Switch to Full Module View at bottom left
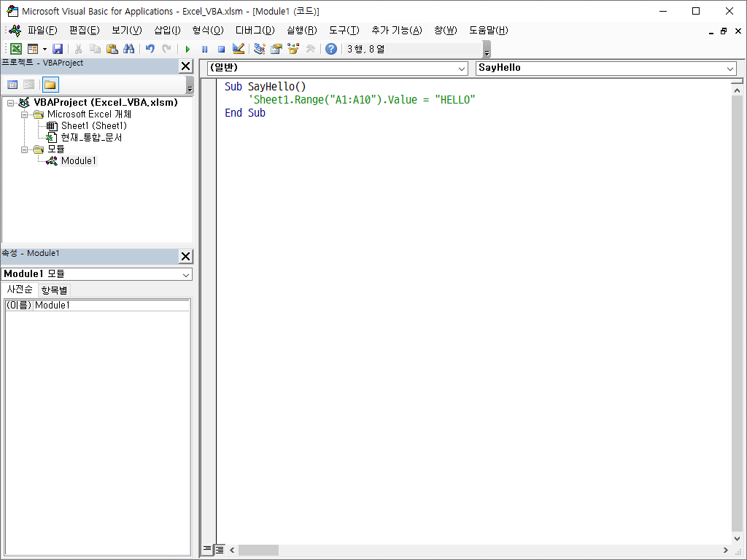The image size is (747, 560). click(219, 550)
